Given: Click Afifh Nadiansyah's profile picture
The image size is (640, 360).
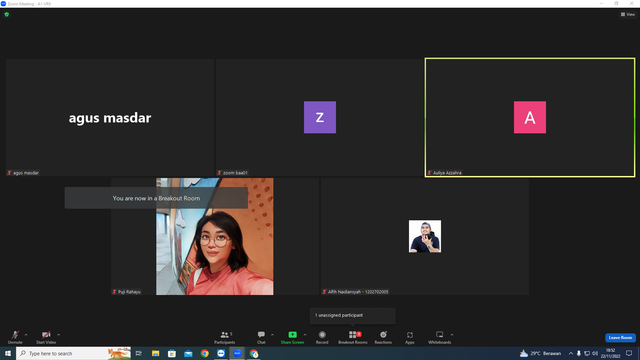Looking at the screenshot, I should click(425, 236).
